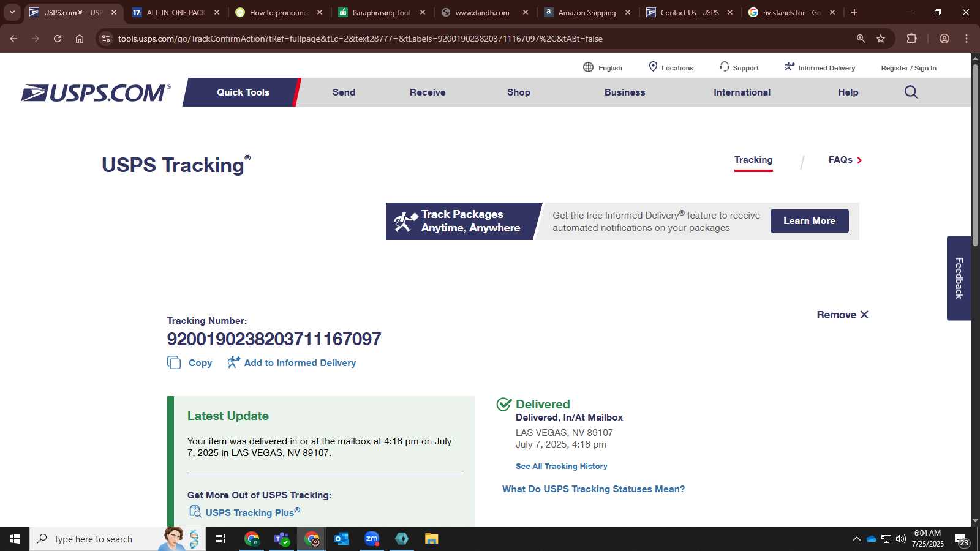Open Locations link in top bar

click(671, 67)
